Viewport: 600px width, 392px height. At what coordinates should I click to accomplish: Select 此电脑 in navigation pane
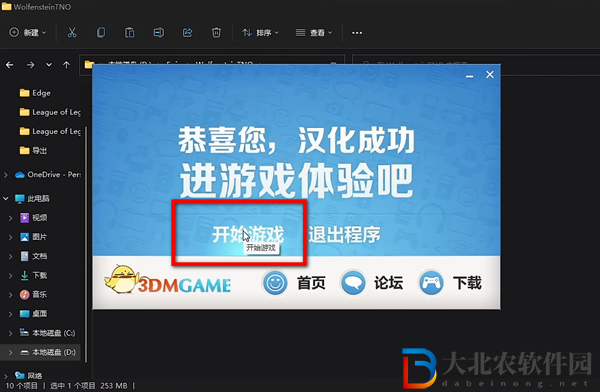(x=33, y=198)
